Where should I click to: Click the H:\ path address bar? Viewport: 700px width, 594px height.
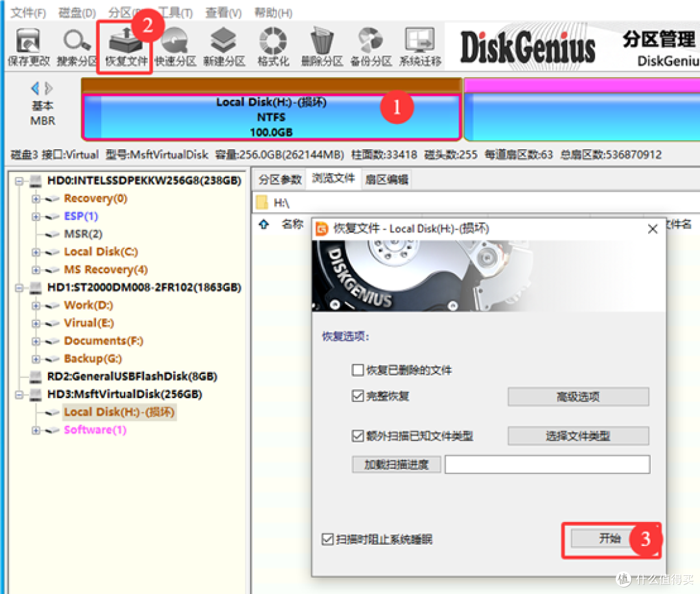(x=478, y=203)
